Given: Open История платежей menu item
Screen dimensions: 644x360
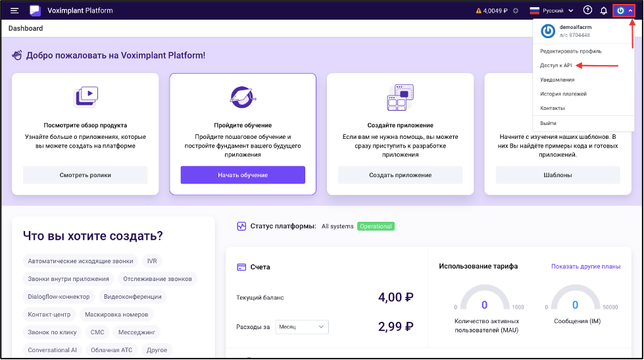Looking at the screenshot, I should [563, 94].
